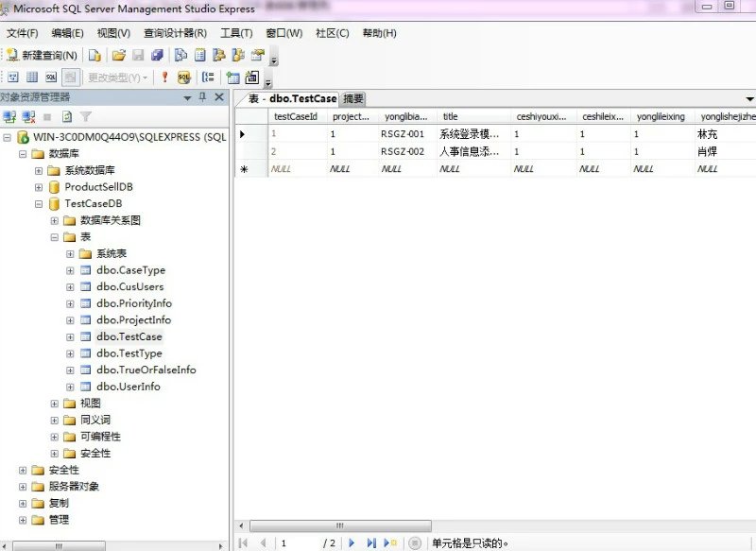Select the dbo.TestType table
Image resolution: width=756 pixels, height=551 pixels.
[129, 353]
